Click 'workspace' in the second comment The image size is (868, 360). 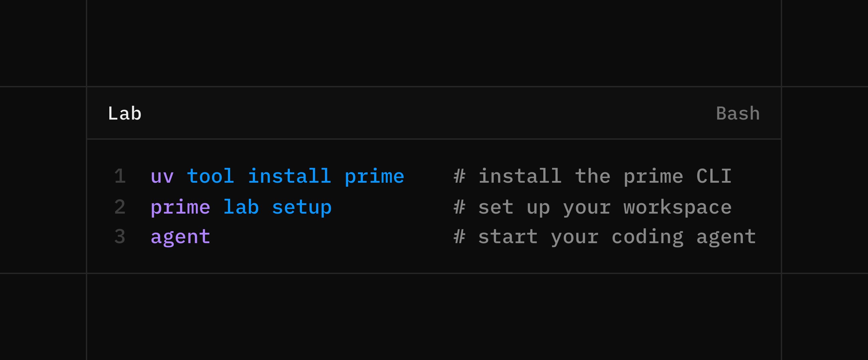pyautogui.click(x=677, y=207)
